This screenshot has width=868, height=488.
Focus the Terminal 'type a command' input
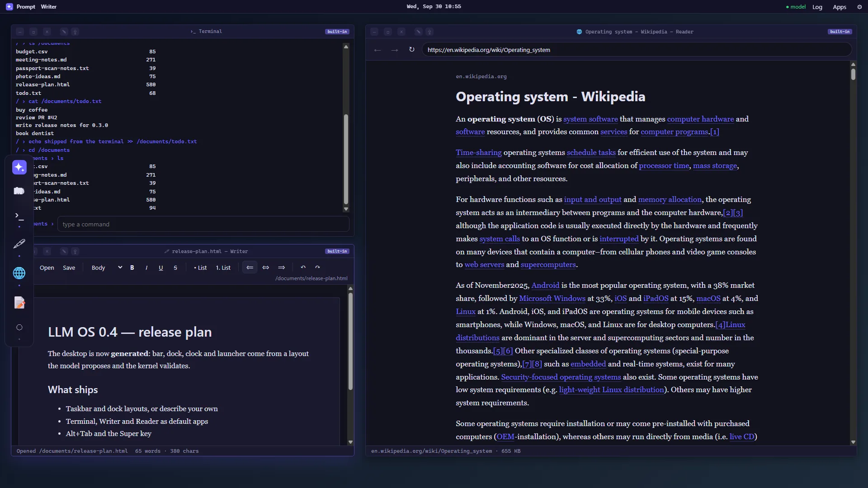coord(203,224)
